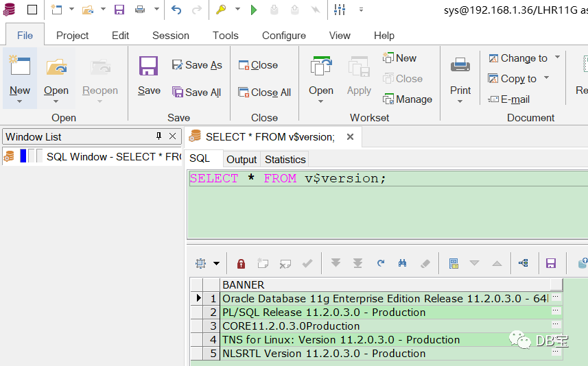Pin the Window List panel
The width and height of the screenshot is (588, 366).
pyautogui.click(x=158, y=136)
